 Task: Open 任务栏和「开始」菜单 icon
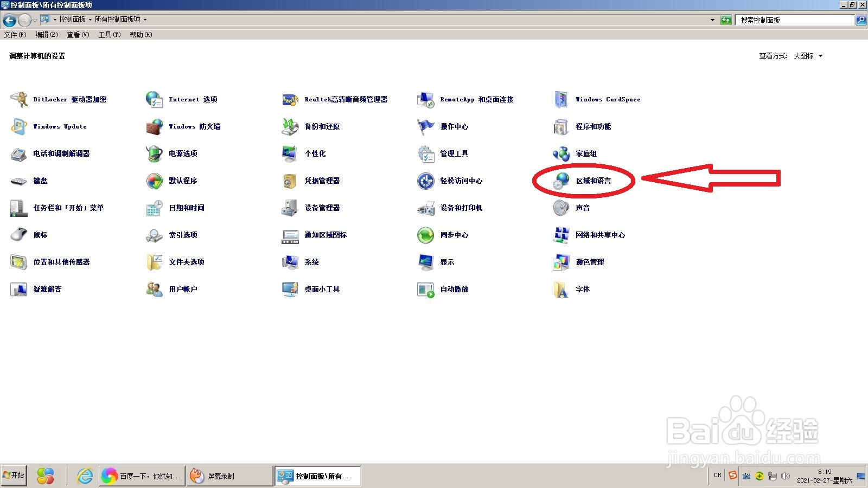click(x=19, y=208)
